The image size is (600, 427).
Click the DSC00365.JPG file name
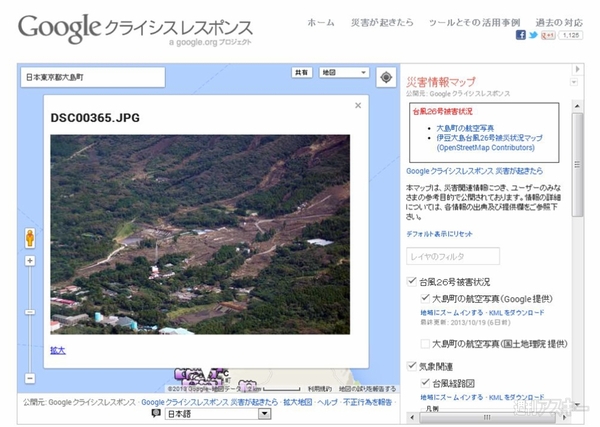[95, 117]
